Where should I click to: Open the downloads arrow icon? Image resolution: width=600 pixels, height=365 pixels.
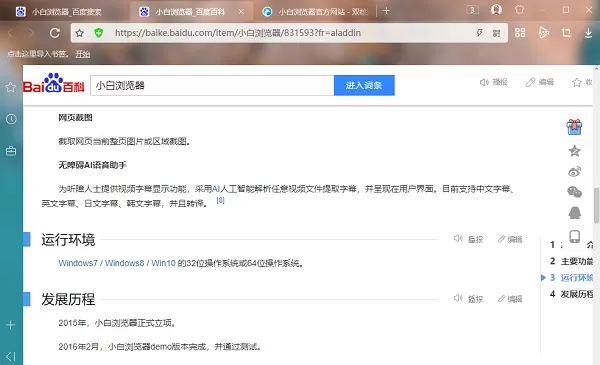[x=589, y=33]
